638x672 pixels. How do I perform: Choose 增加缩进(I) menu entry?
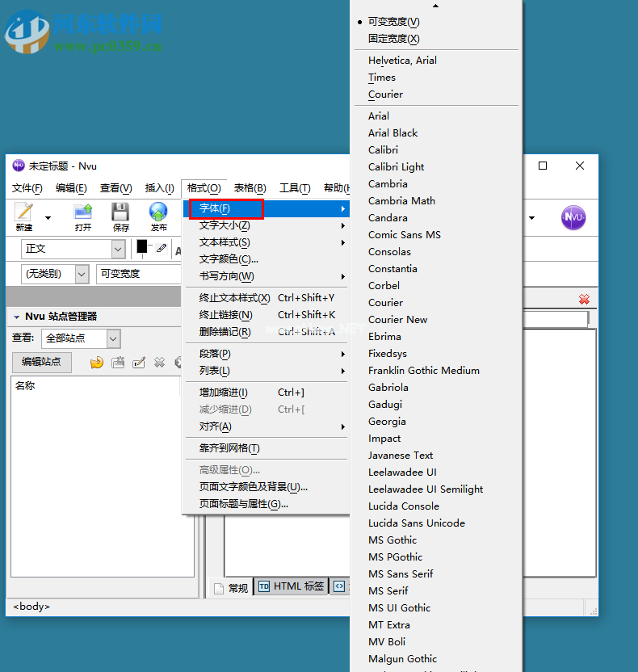267,393
